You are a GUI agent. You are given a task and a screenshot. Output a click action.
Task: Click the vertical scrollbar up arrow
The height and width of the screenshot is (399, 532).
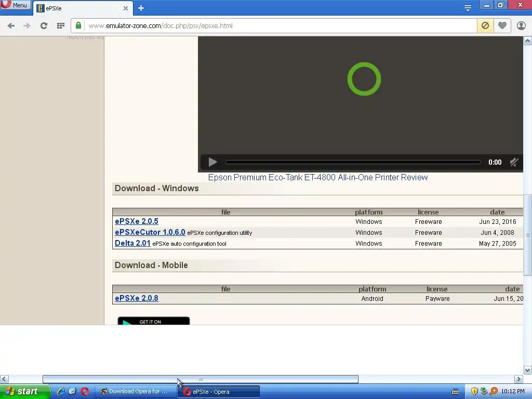(528, 41)
